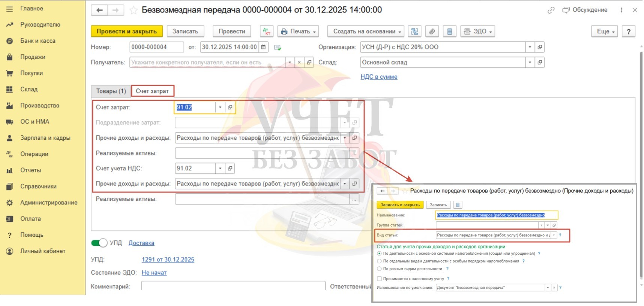Click the back arrow navigation button
The height and width of the screenshot is (306, 644).
99,10
